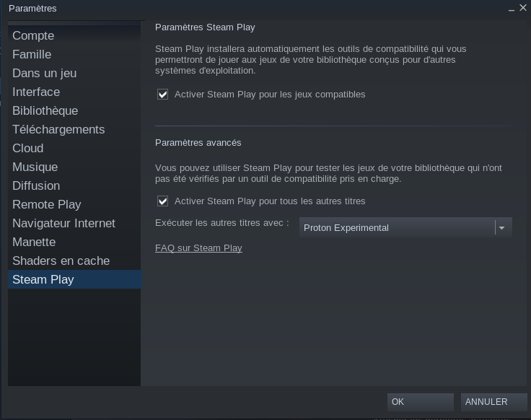The image size is (531, 420).
Task: Go to Dans un jeu settings
Action: [x=44, y=73]
